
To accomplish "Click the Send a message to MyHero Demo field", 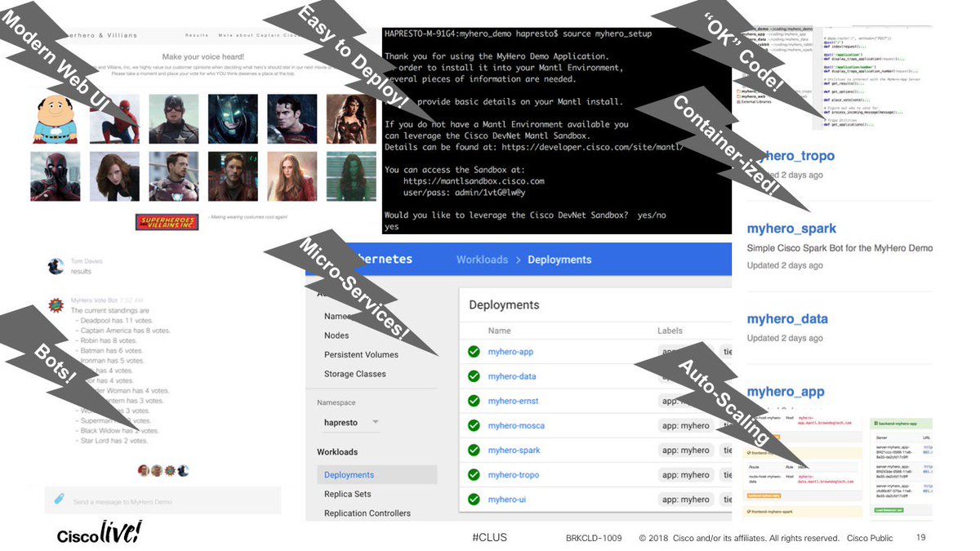I will (x=163, y=500).
